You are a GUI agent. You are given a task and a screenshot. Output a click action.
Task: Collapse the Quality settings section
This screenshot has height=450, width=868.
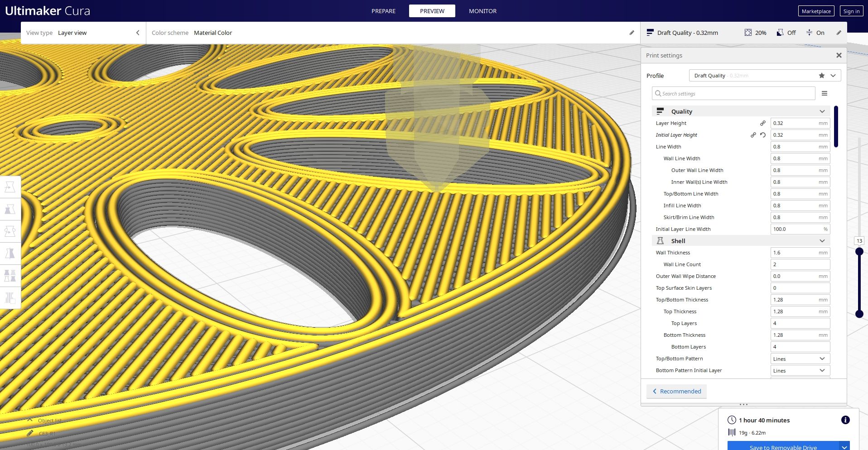822,111
